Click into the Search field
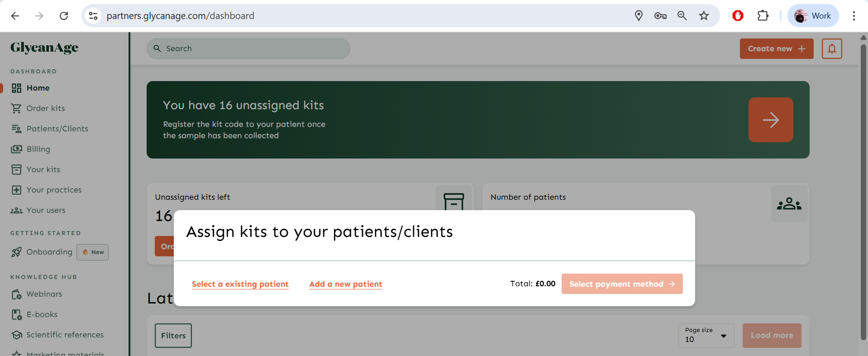Screen dimensions: 868x356 pyautogui.click(x=253, y=48)
